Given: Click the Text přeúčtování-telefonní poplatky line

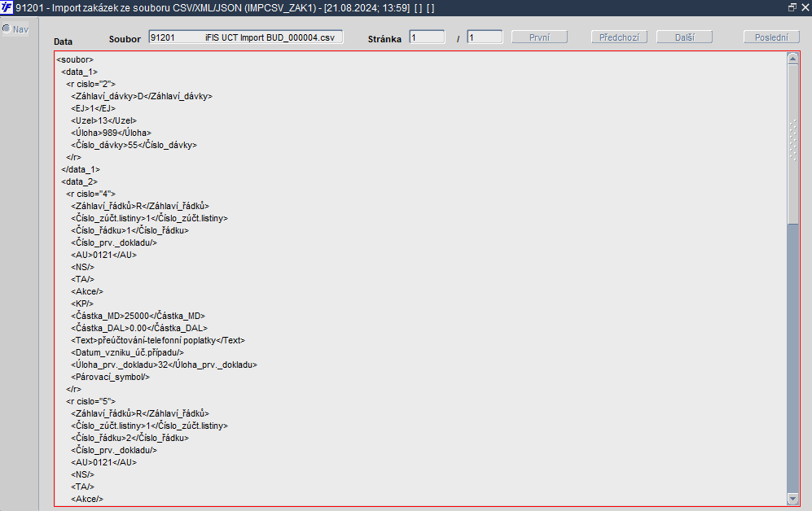Looking at the screenshot, I should click(x=158, y=340).
